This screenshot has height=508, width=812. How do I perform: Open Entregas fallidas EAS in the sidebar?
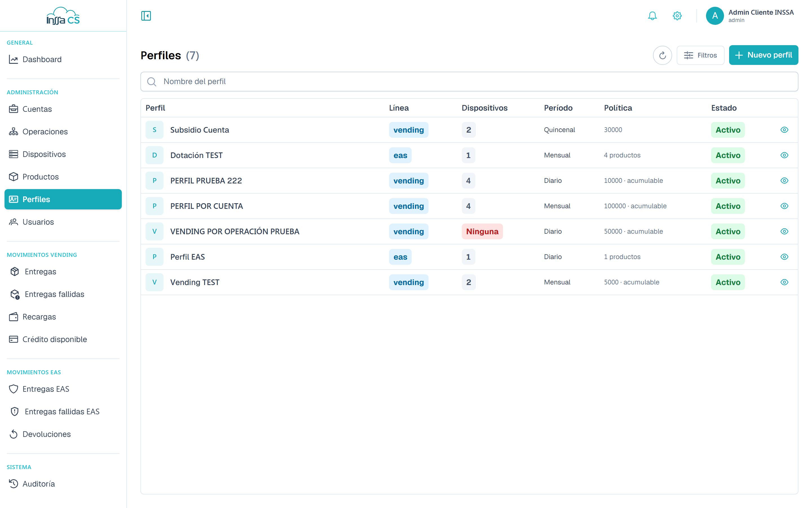[x=63, y=411]
